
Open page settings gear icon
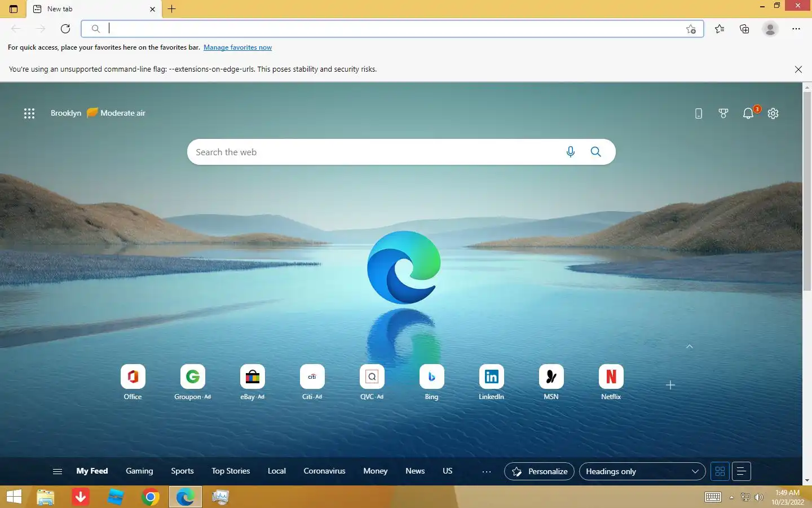click(x=773, y=113)
